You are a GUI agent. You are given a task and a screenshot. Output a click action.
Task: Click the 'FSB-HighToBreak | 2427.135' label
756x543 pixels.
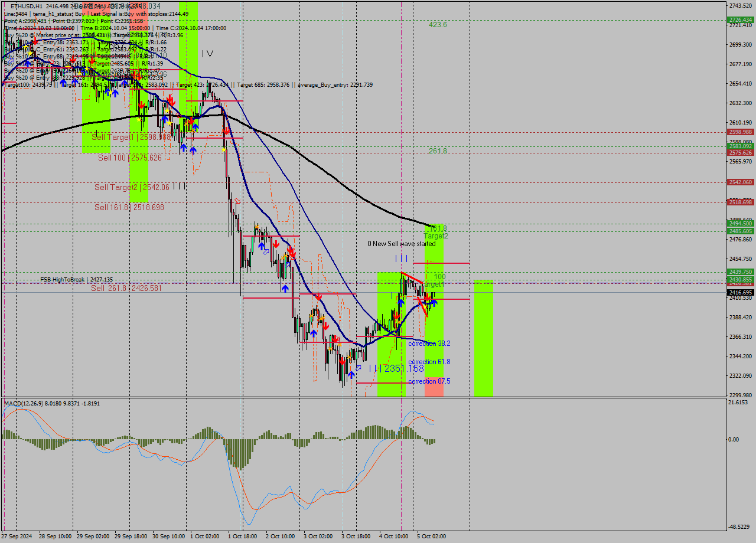pos(77,280)
